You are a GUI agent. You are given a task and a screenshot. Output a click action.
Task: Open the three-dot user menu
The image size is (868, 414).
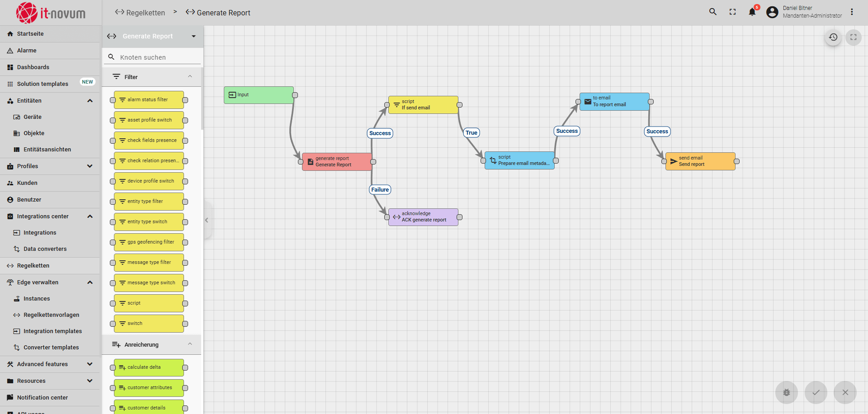(852, 12)
